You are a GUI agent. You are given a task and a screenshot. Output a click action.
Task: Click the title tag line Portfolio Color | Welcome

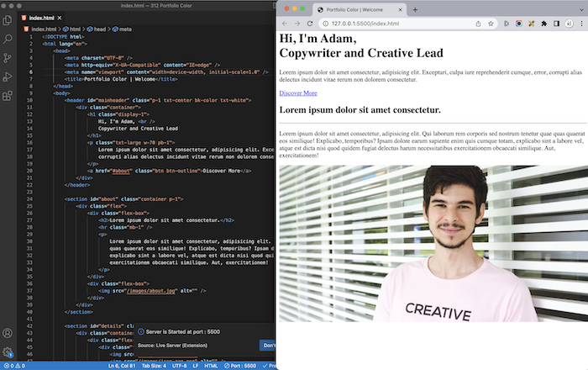pyautogui.click(x=121, y=79)
